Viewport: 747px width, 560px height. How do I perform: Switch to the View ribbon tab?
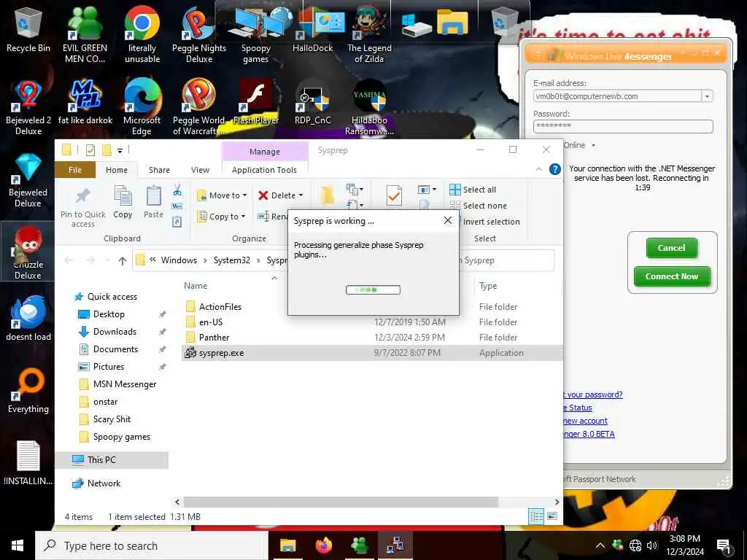(x=200, y=170)
